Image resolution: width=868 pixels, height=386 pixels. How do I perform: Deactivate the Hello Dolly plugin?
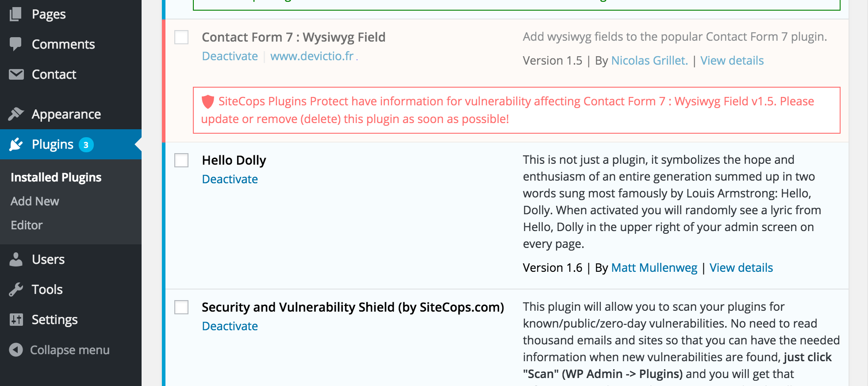click(x=230, y=179)
